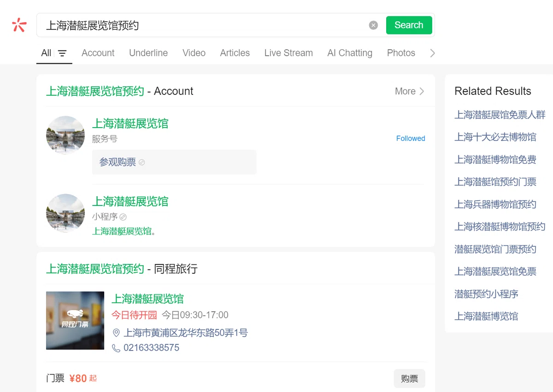Click mini program icon next to 参观购票
553x392 pixels.
pos(142,163)
